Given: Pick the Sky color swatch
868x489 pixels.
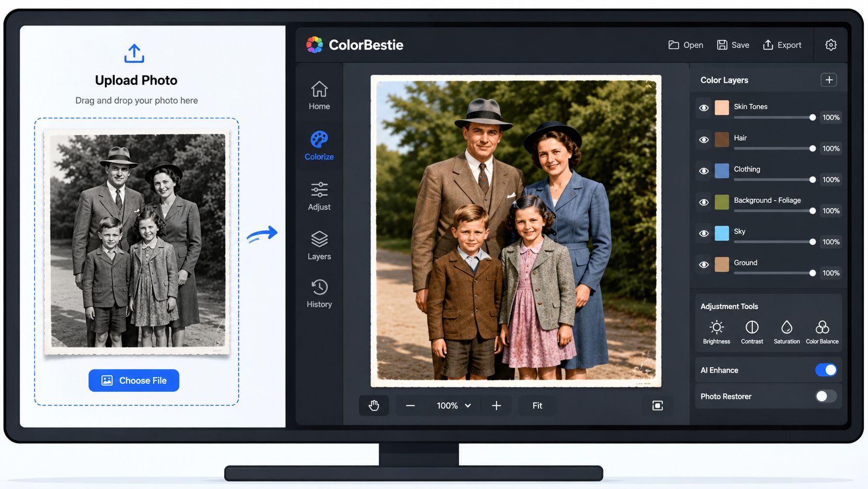Looking at the screenshot, I should (x=722, y=233).
